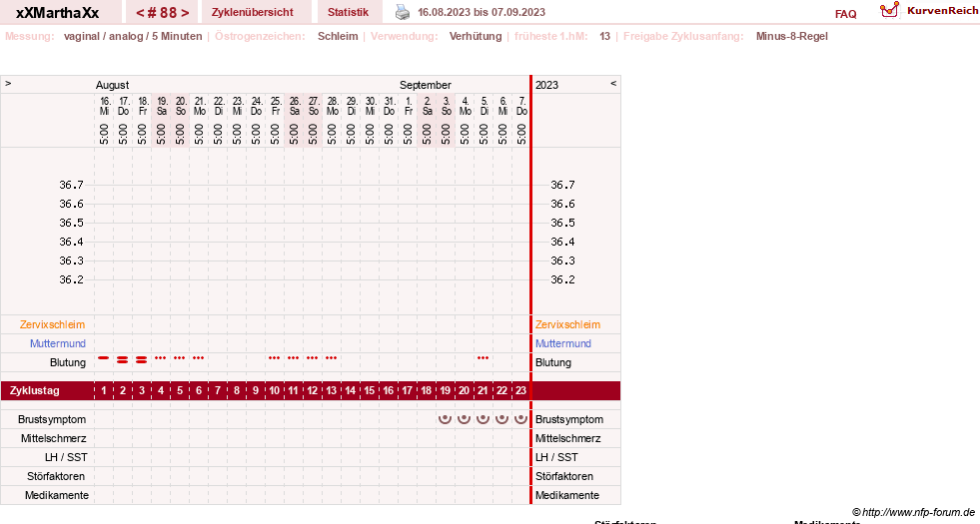The image size is (980, 524).
Task: Click the spotting dots on cycle day 12
Action: click(x=312, y=358)
